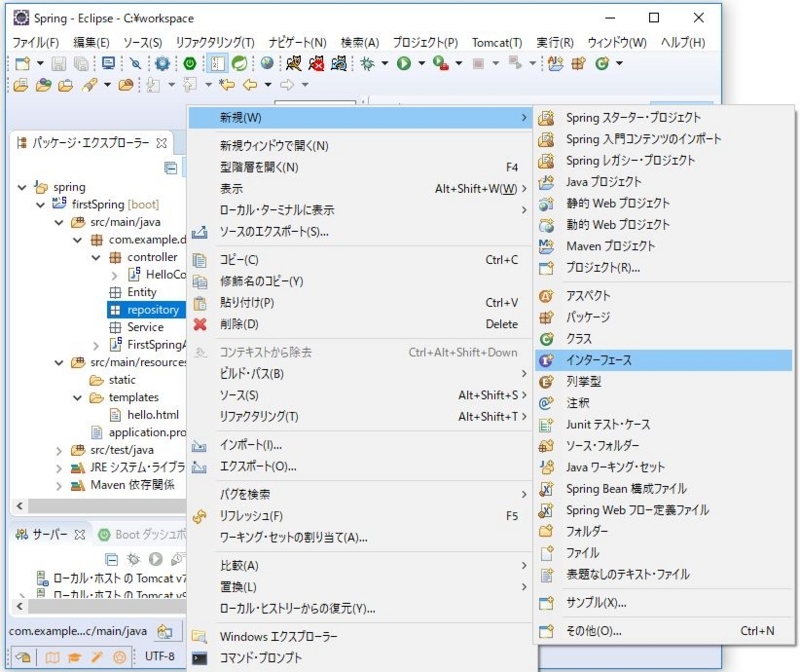
Task: Select 表題なしのテキスト・ファイル
Action: (663, 574)
